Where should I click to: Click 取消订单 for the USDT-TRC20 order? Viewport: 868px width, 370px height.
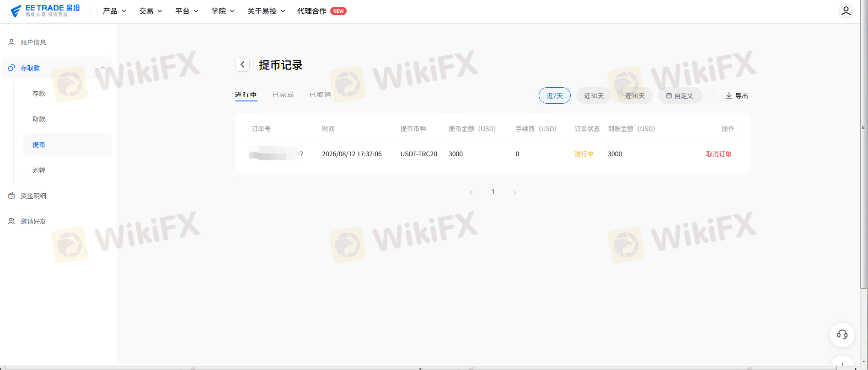719,154
